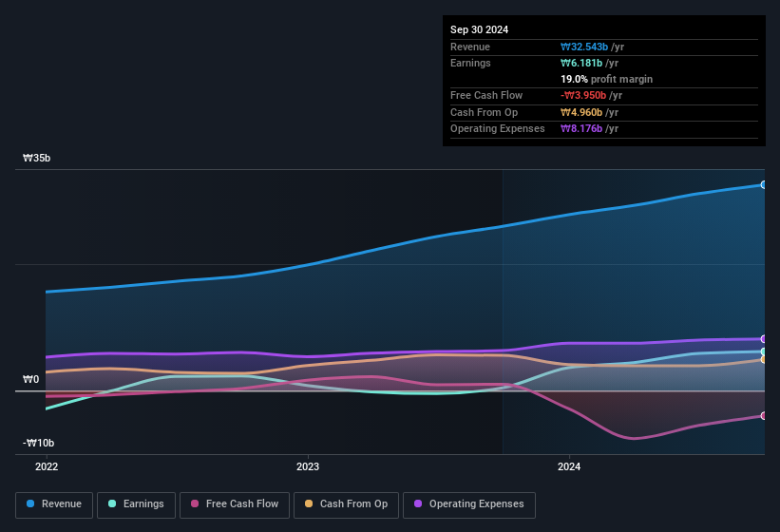The width and height of the screenshot is (780, 532).
Task: Click the ₩6.181b earnings value
Action: tap(581, 63)
